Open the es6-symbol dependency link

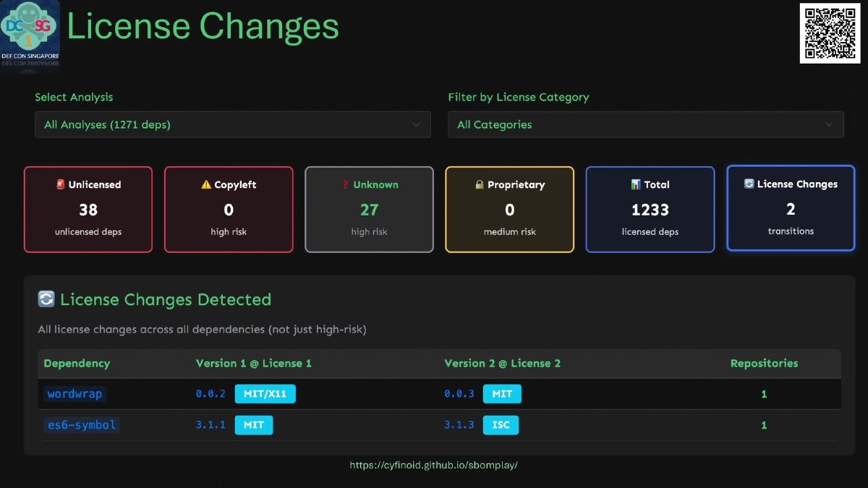click(81, 425)
